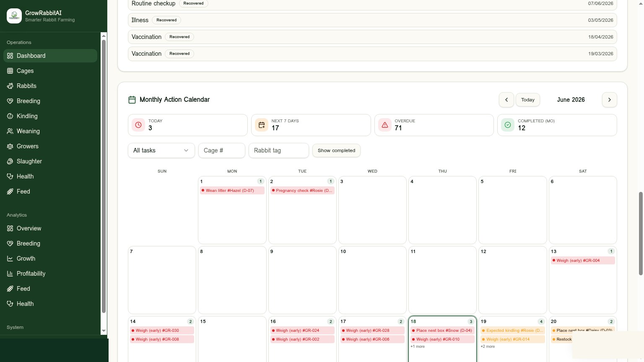Click the Growers scale icon
Viewport: 644px width, 362px height.
pyautogui.click(x=10, y=146)
